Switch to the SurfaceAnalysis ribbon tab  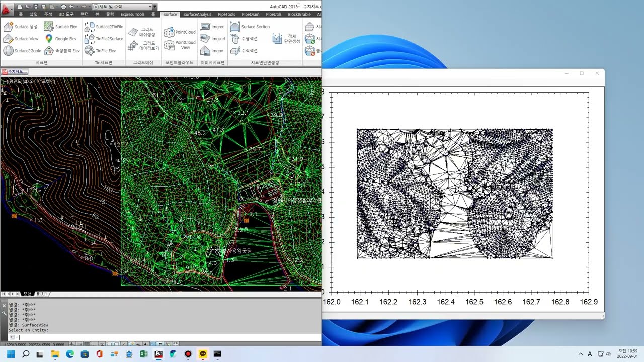[x=197, y=14]
